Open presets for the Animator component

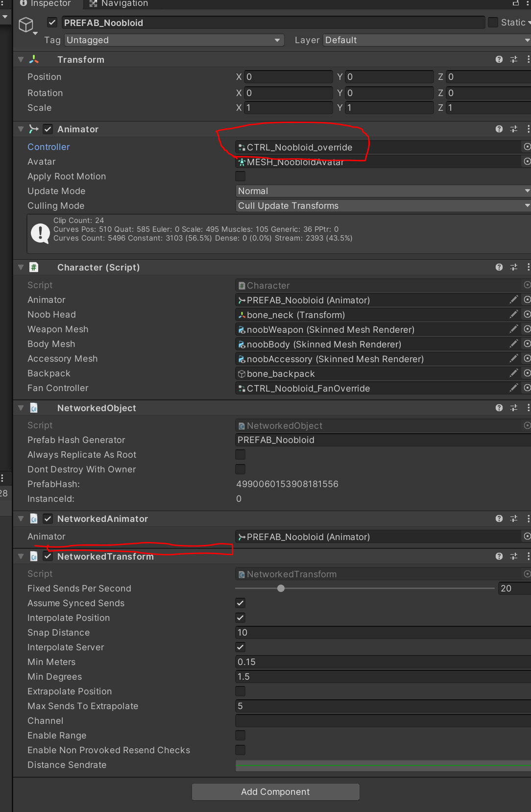pyautogui.click(x=514, y=129)
